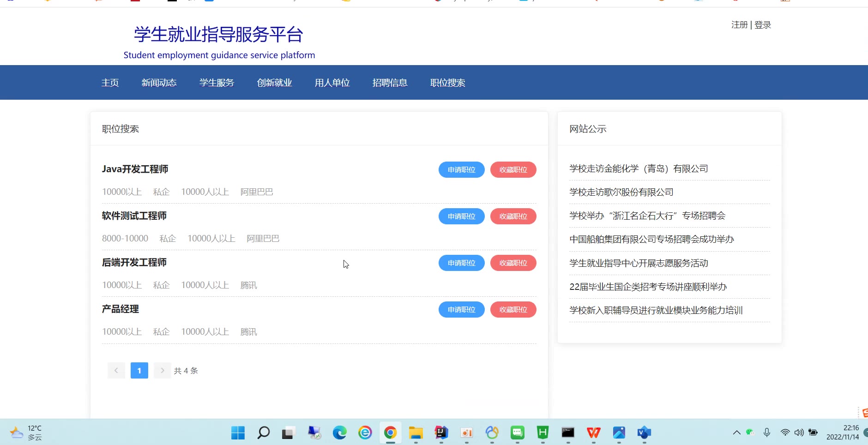The height and width of the screenshot is (445, 868).
Task: Favorite the 产品经理 position
Action: (x=513, y=309)
